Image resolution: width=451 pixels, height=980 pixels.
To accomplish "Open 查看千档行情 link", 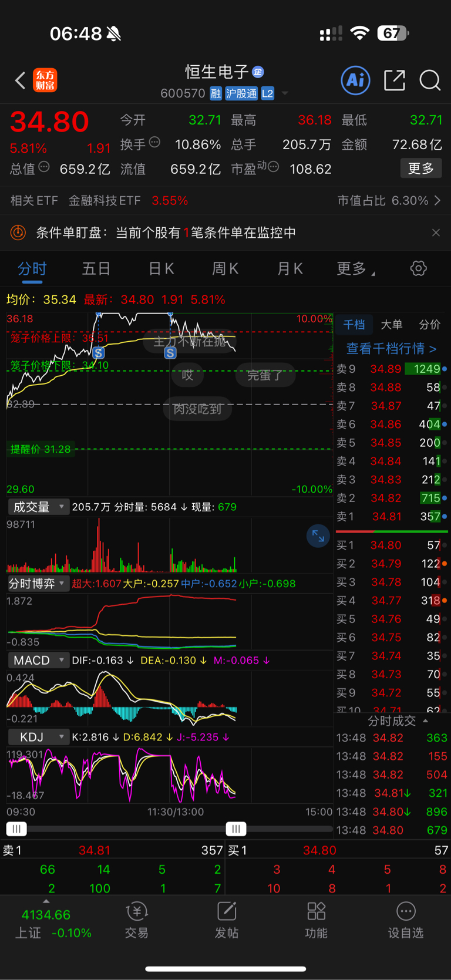I will [391, 349].
